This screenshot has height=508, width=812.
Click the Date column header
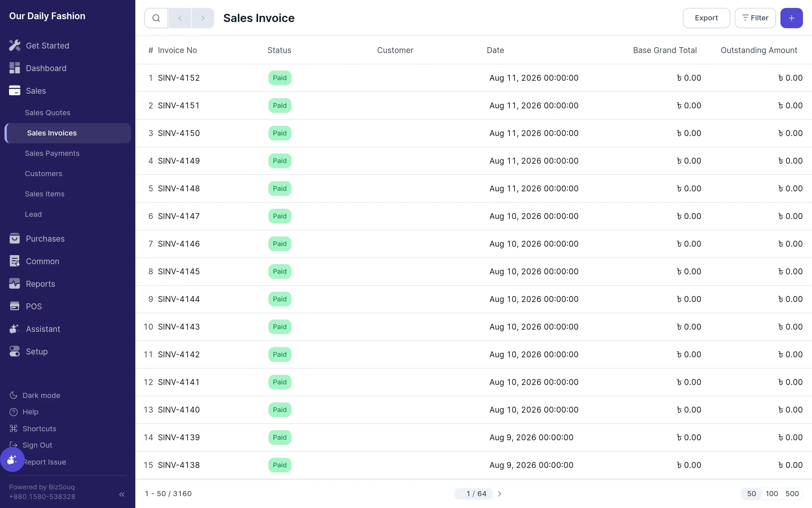pos(495,51)
